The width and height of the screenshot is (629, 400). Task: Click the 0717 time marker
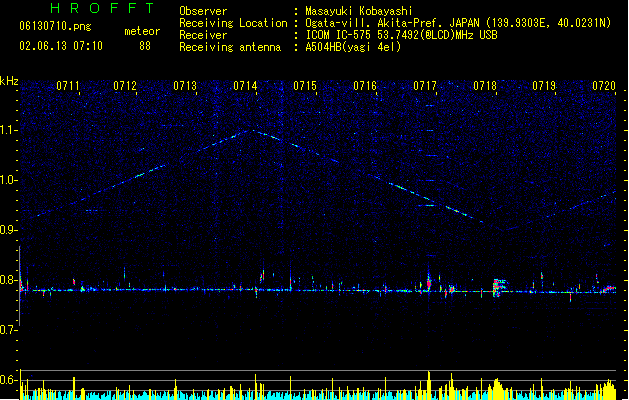(425, 86)
